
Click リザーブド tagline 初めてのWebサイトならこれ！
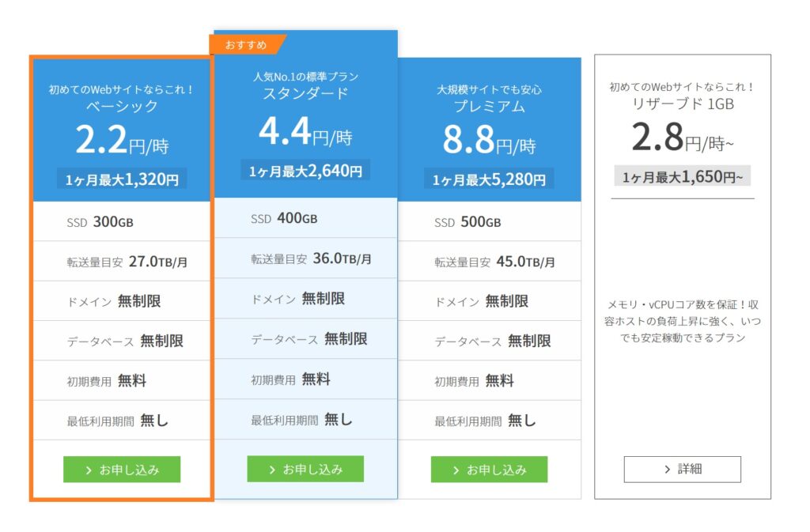683,87
